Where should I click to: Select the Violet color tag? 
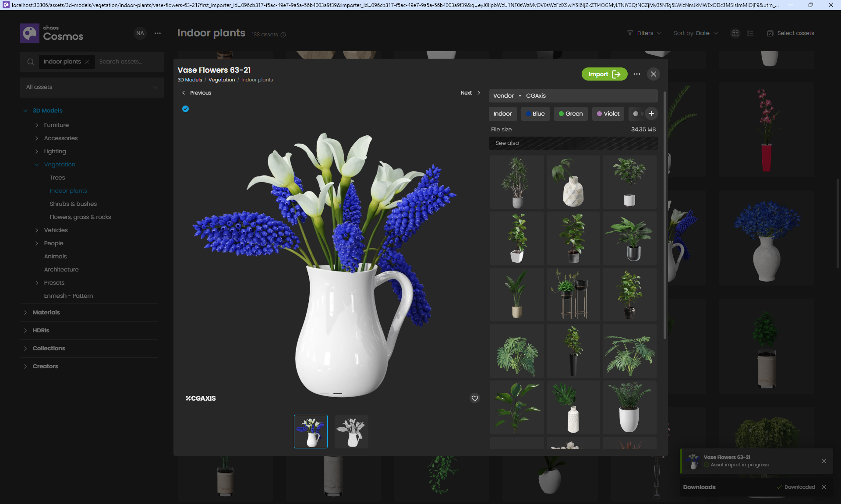point(608,114)
